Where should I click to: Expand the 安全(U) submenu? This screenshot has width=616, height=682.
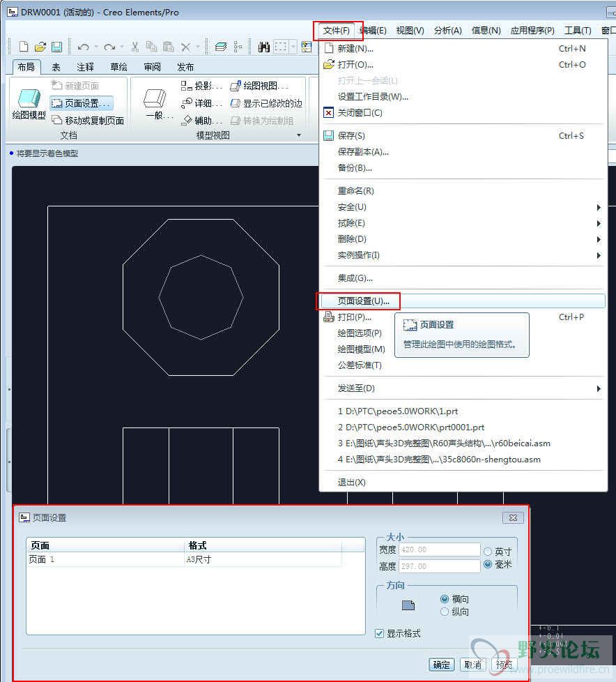pyautogui.click(x=599, y=208)
